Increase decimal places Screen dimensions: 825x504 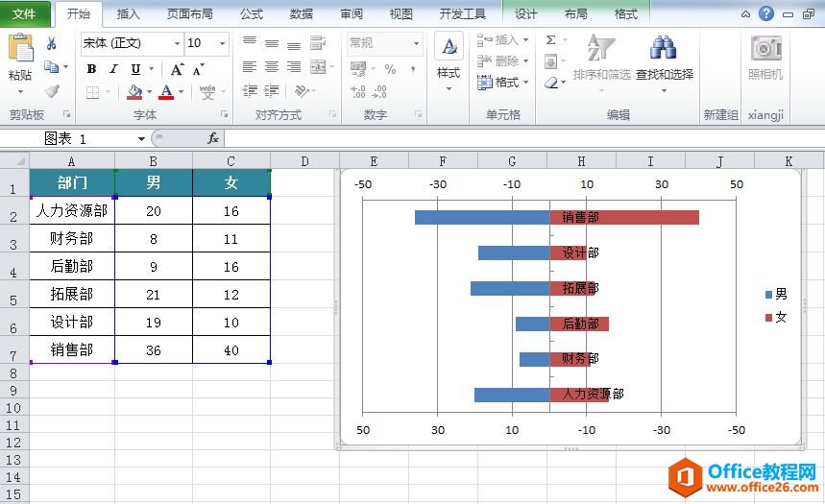[358, 92]
